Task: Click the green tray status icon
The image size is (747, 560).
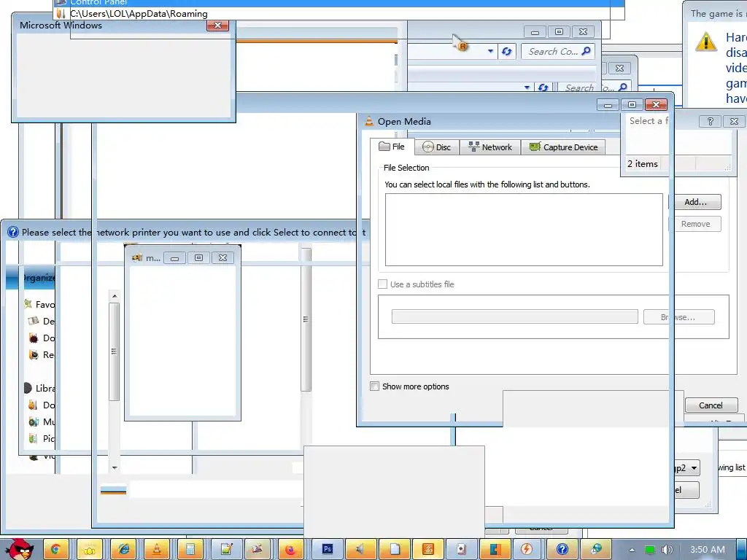Action: point(650,550)
